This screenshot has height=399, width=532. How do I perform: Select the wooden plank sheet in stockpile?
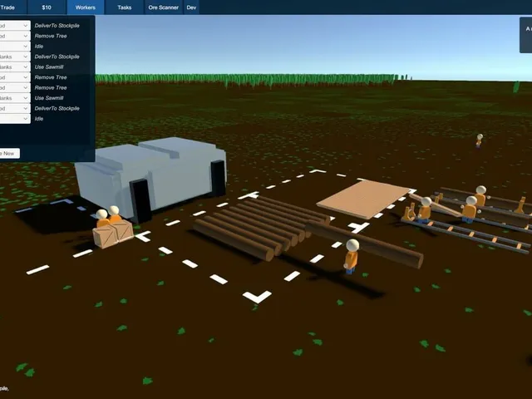click(363, 199)
